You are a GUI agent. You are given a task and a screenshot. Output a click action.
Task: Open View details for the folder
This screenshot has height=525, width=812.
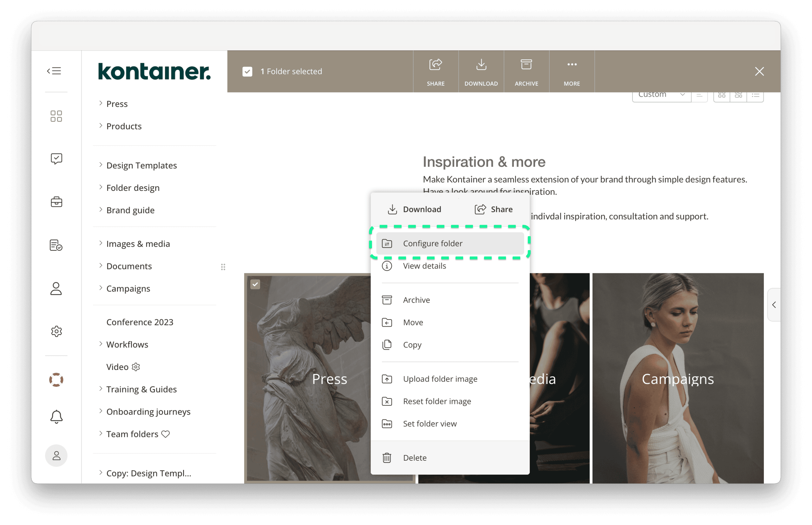(424, 266)
